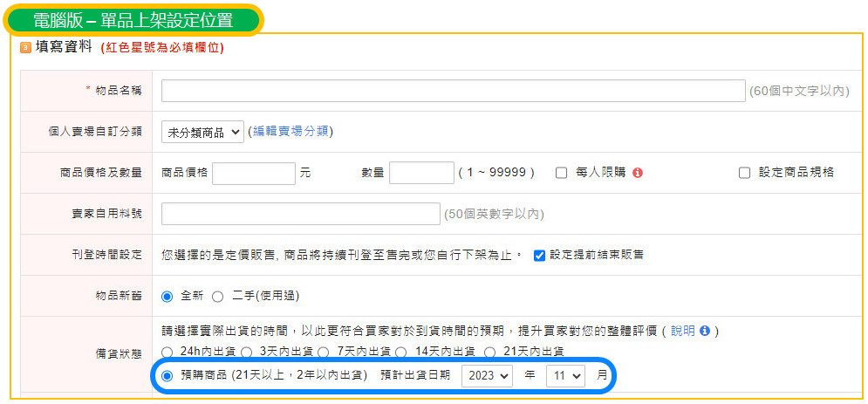Click the 物品名稱 text input field

click(x=453, y=91)
